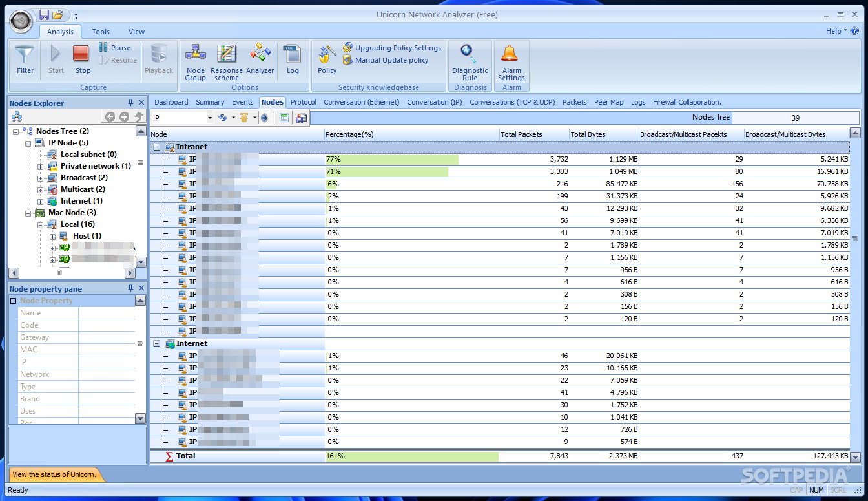This screenshot has height=501, width=868.
Task: Open the Playback function
Action: click(x=159, y=60)
